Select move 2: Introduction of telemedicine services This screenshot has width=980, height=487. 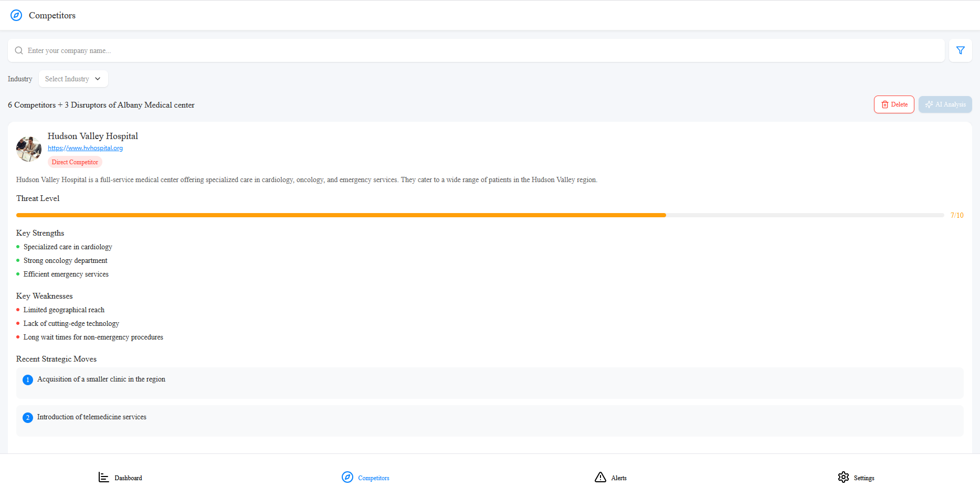[x=490, y=421]
